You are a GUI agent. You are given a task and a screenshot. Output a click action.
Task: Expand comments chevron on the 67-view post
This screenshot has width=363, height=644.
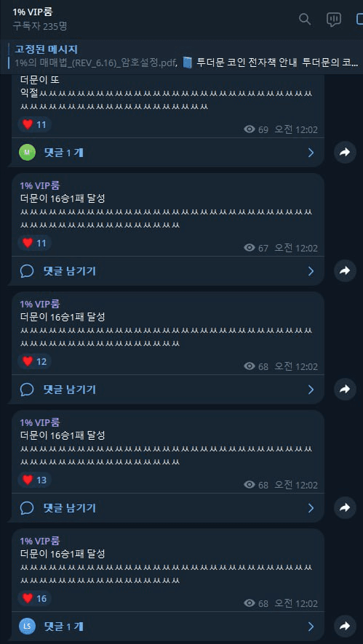(x=311, y=271)
